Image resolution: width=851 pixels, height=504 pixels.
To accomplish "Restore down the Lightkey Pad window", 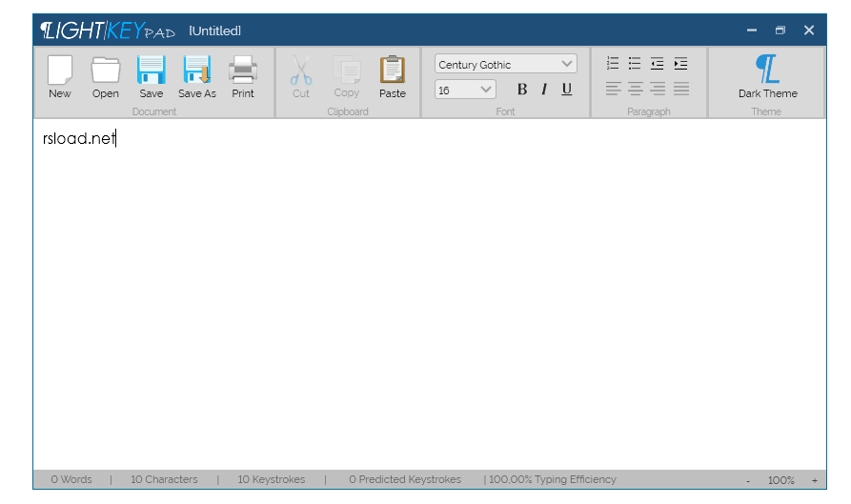I will pos(780,30).
